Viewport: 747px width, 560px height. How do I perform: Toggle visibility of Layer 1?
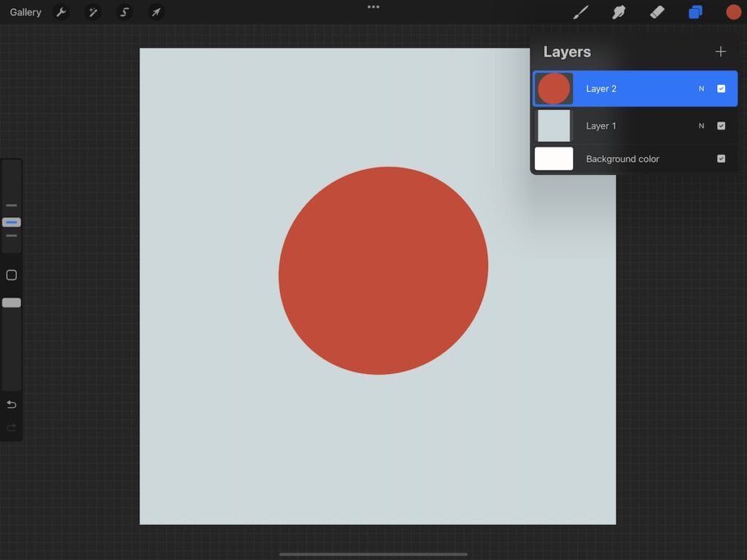pos(721,125)
